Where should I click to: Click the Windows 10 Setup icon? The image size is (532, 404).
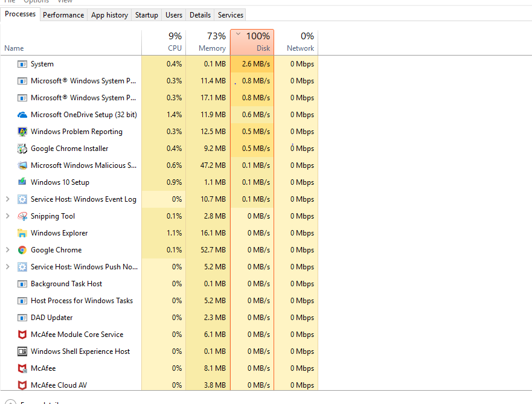tap(22, 182)
